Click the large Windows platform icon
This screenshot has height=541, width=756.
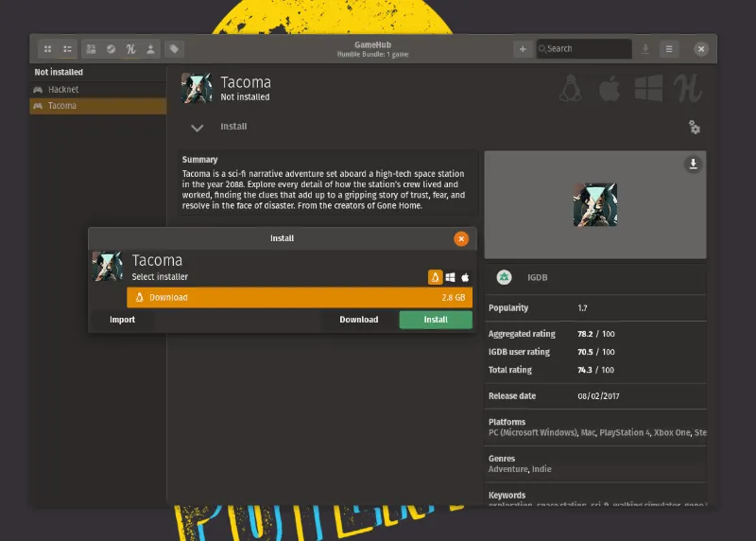(x=648, y=88)
